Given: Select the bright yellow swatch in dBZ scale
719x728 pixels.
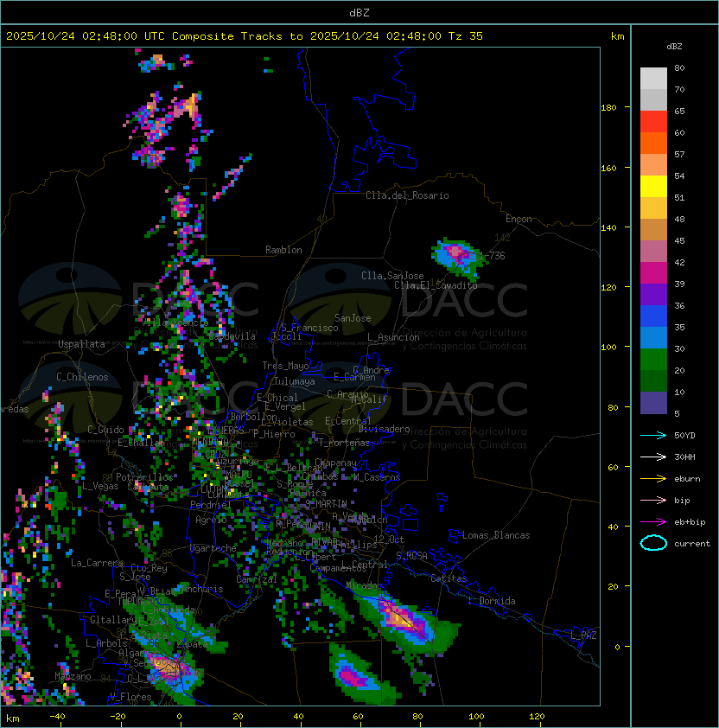Looking at the screenshot, I should [x=653, y=186].
